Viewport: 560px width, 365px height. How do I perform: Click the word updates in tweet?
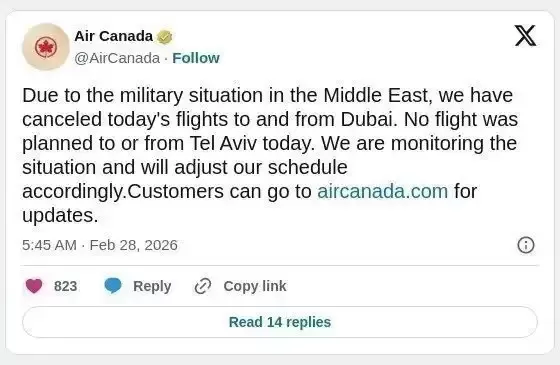click(60, 215)
